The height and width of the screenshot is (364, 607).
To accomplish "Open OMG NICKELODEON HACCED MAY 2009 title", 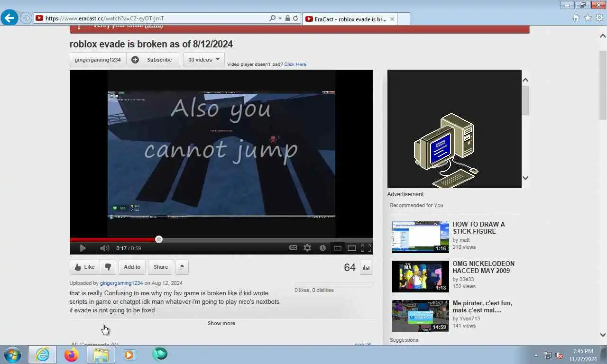I will point(483,267).
